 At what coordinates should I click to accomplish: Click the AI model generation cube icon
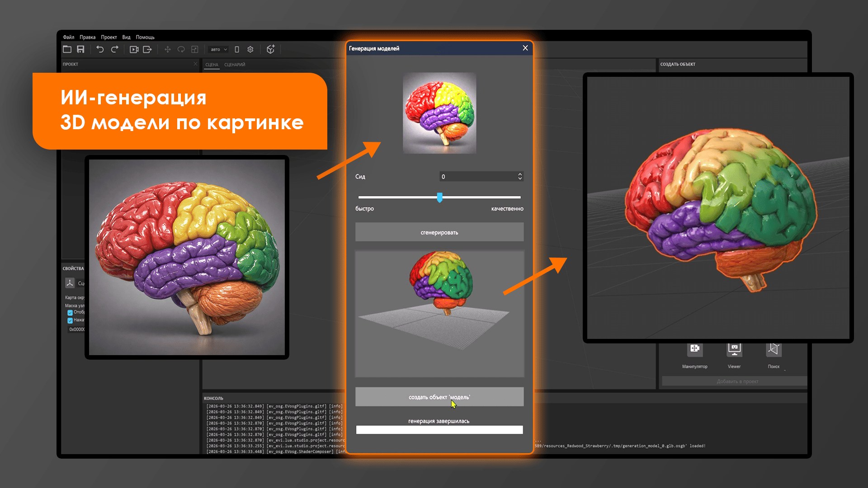click(271, 49)
